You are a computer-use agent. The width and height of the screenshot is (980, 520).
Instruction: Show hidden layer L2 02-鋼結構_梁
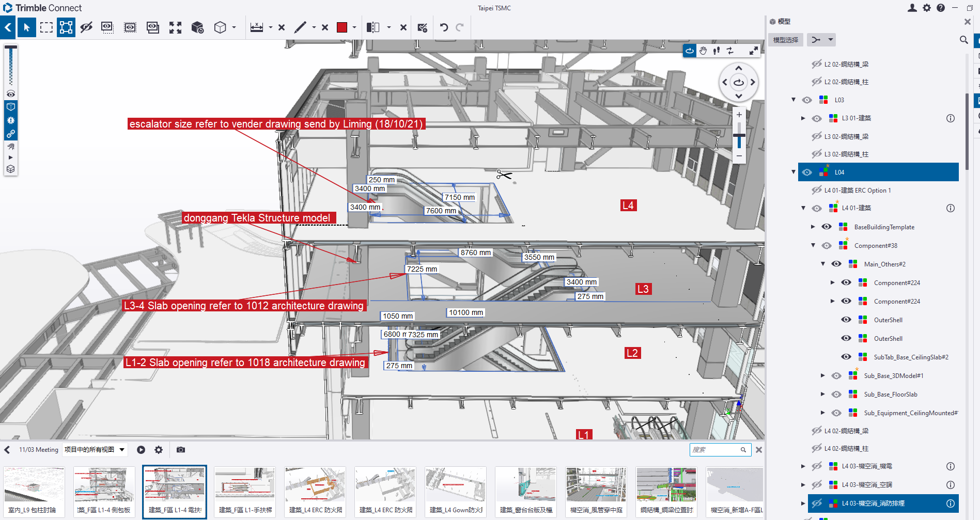816,64
